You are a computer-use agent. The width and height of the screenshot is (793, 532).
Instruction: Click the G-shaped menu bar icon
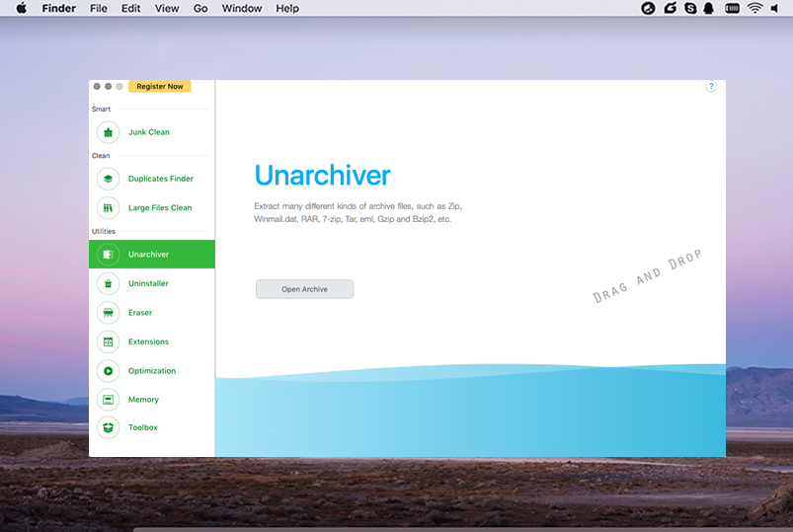click(671, 8)
